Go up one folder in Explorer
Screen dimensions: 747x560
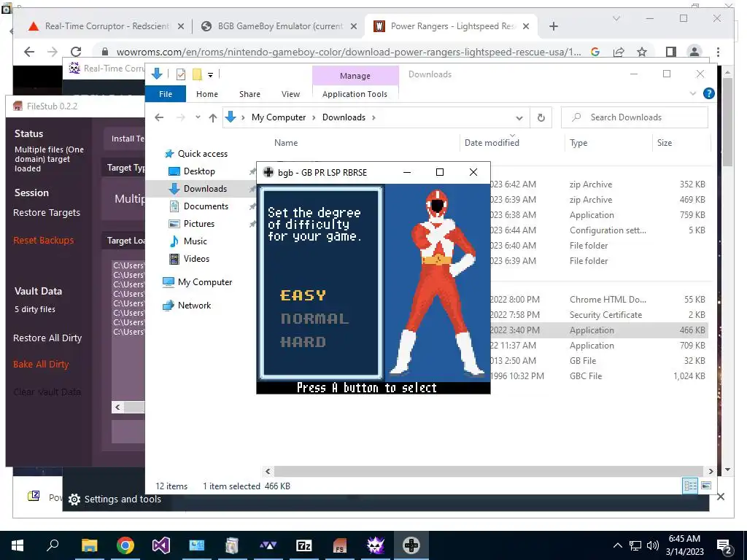(212, 117)
